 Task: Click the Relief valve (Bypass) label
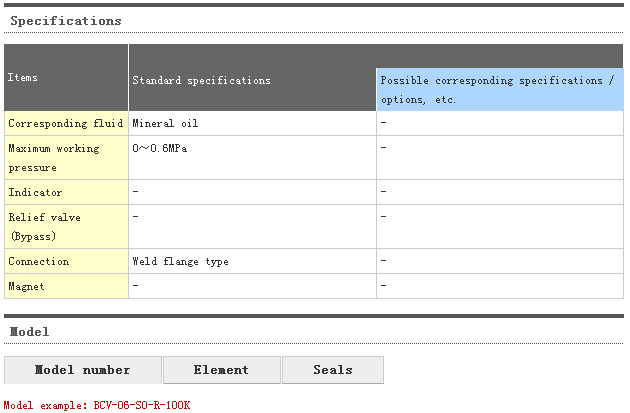(x=45, y=226)
